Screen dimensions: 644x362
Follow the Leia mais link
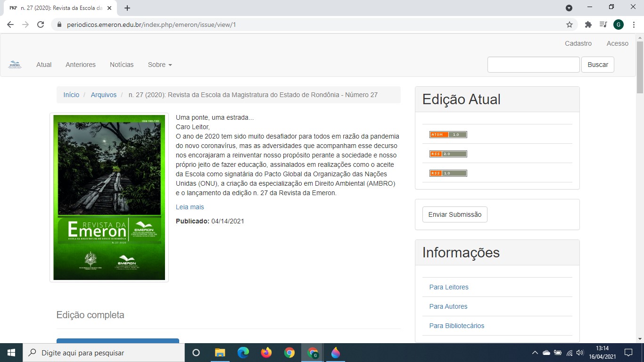[190, 207]
